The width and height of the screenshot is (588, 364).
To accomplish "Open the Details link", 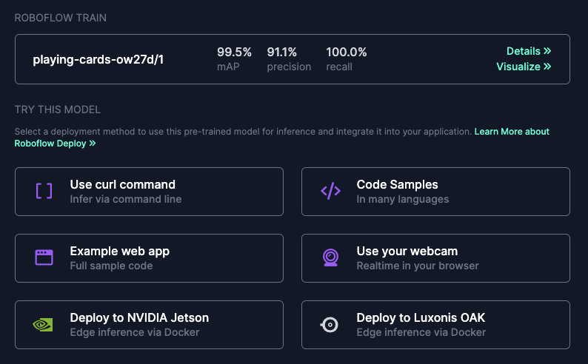I will click(529, 51).
